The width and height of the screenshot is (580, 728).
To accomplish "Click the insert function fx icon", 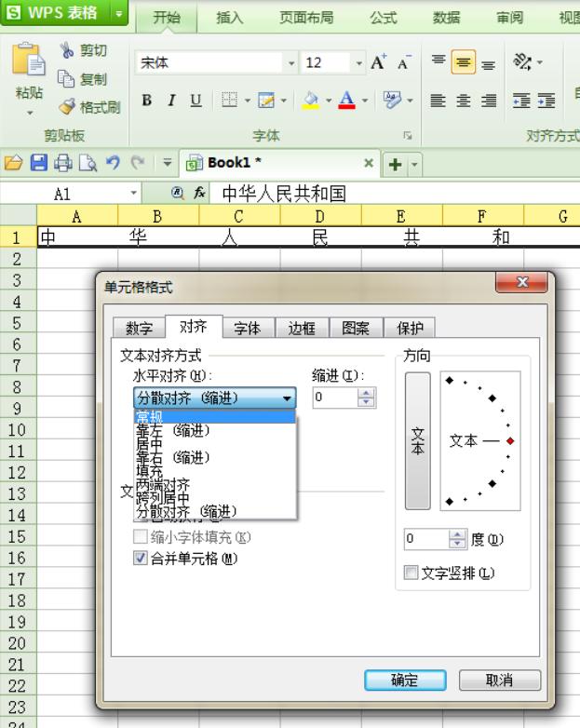I will [x=199, y=192].
